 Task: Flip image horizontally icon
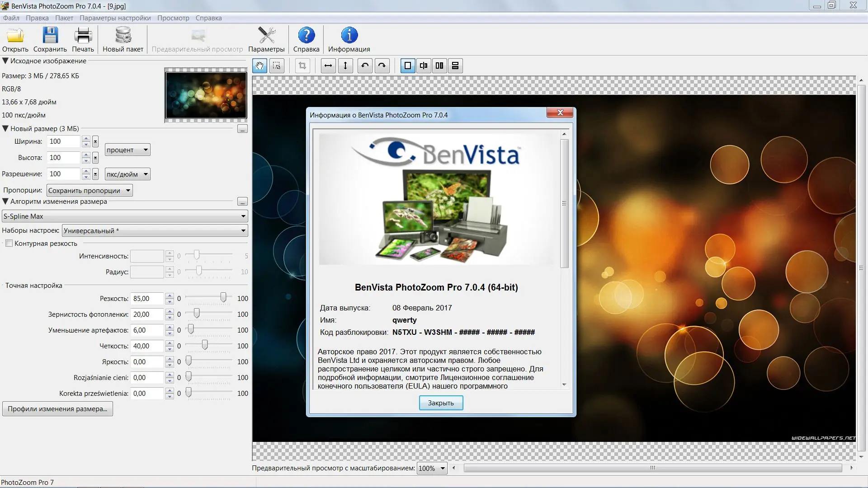pyautogui.click(x=328, y=66)
